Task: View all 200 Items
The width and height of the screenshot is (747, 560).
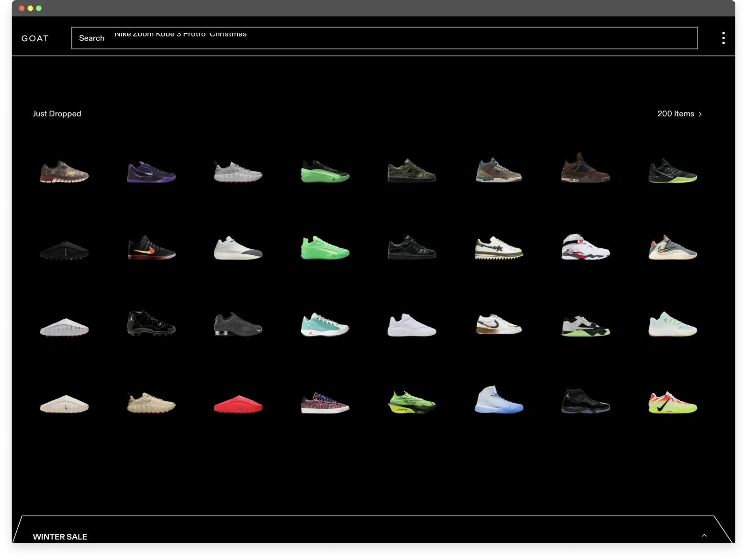Action: pos(675,113)
